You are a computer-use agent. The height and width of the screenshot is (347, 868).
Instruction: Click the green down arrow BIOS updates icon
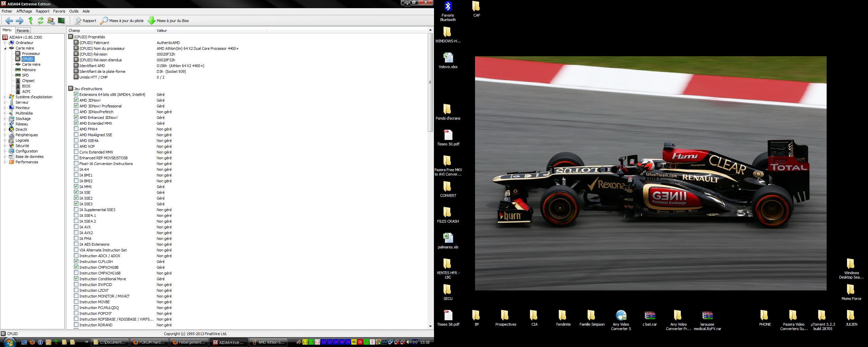click(x=151, y=21)
